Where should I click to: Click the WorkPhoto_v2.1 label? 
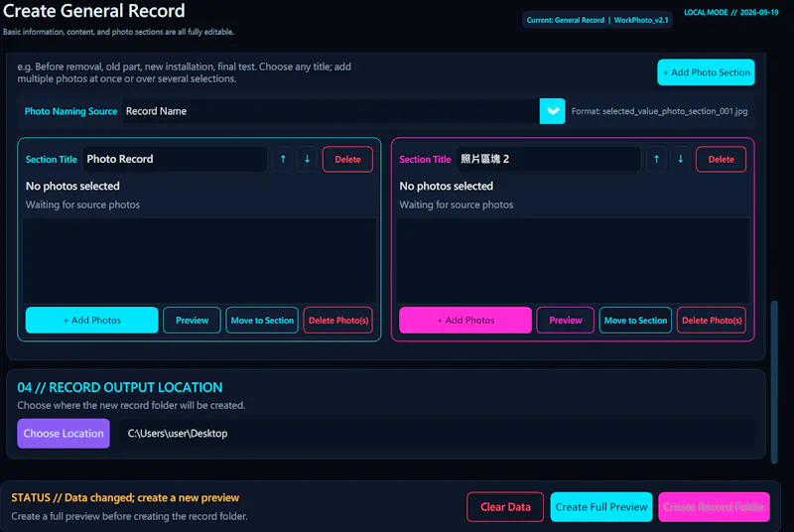pyautogui.click(x=641, y=20)
